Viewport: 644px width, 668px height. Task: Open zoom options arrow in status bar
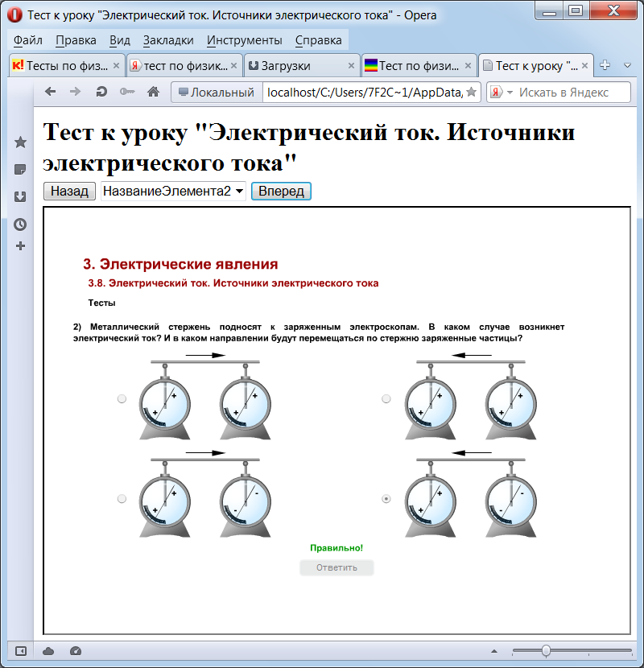[494, 651]
